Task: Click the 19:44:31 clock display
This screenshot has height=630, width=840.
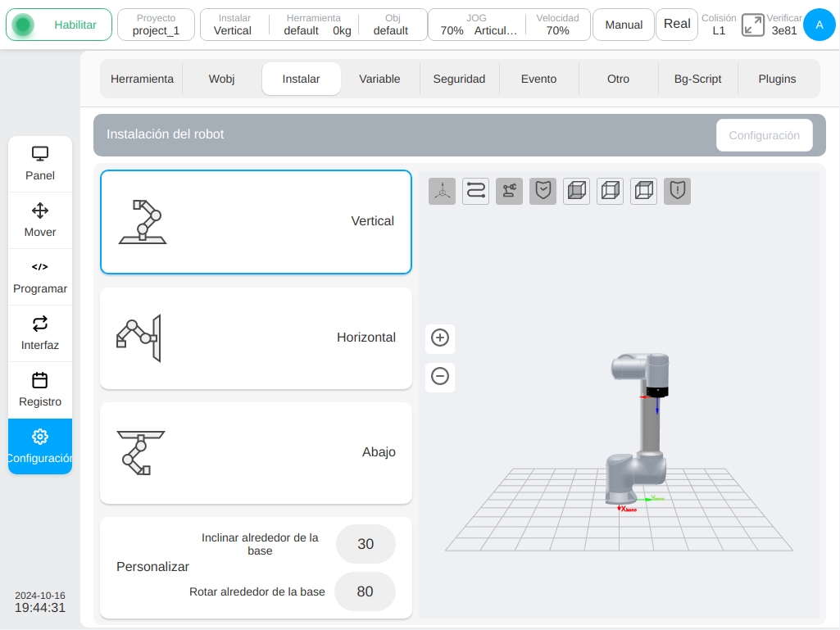Action: pyautogui.click(x=40, y=608)
